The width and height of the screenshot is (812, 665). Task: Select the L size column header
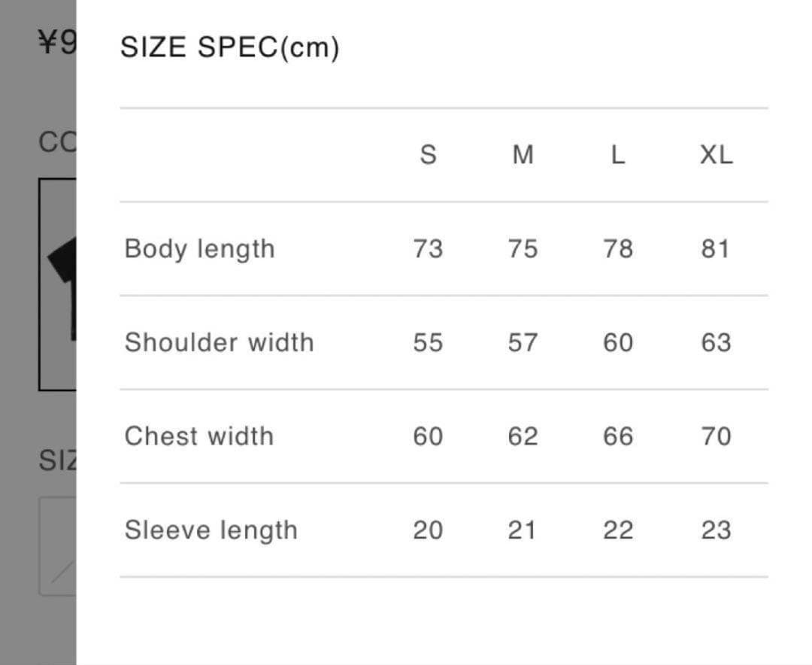[x=618, y=154]
